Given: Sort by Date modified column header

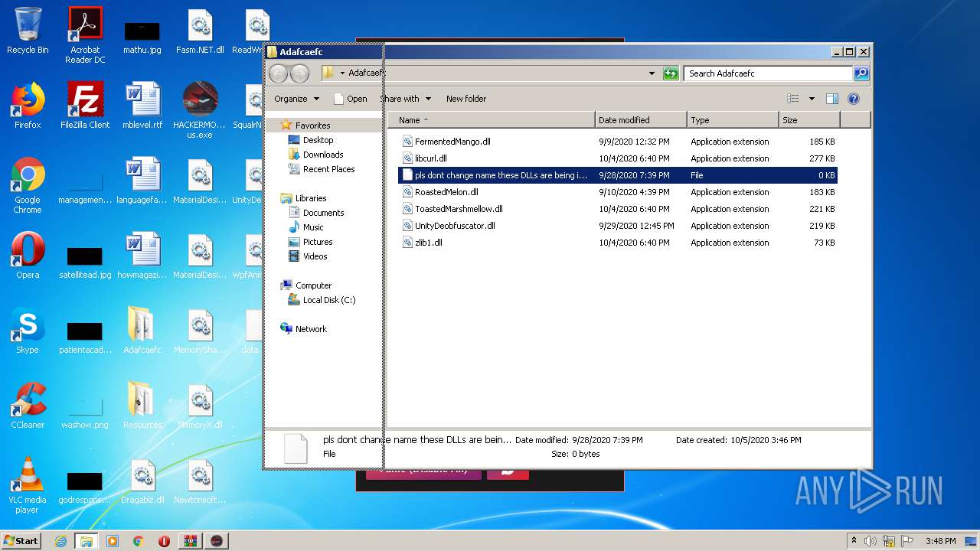Looking at the screenshot, I should pos(641,120).
